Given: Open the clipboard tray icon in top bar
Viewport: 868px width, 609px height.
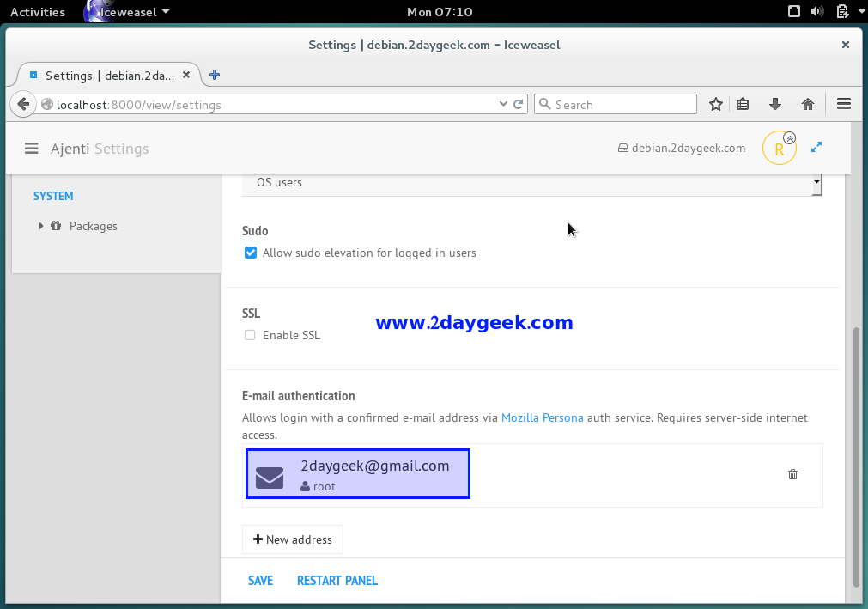Looking at the screenshot, I should pyautogui.click(x=842, y=12).
